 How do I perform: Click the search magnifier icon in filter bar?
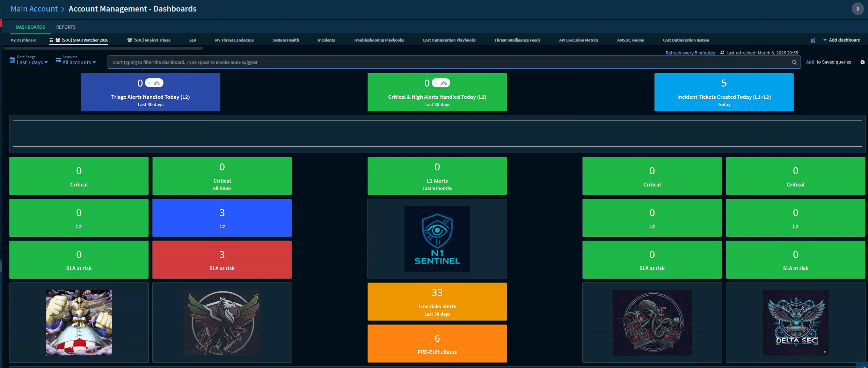(794, 62)
